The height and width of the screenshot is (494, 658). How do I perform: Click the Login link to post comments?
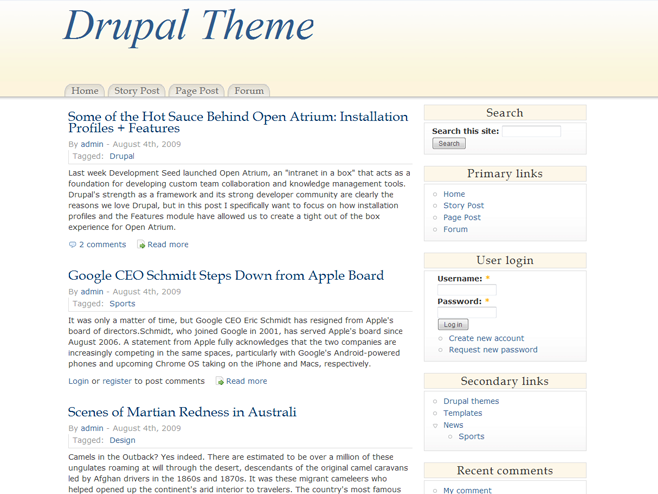click(78, 381)
